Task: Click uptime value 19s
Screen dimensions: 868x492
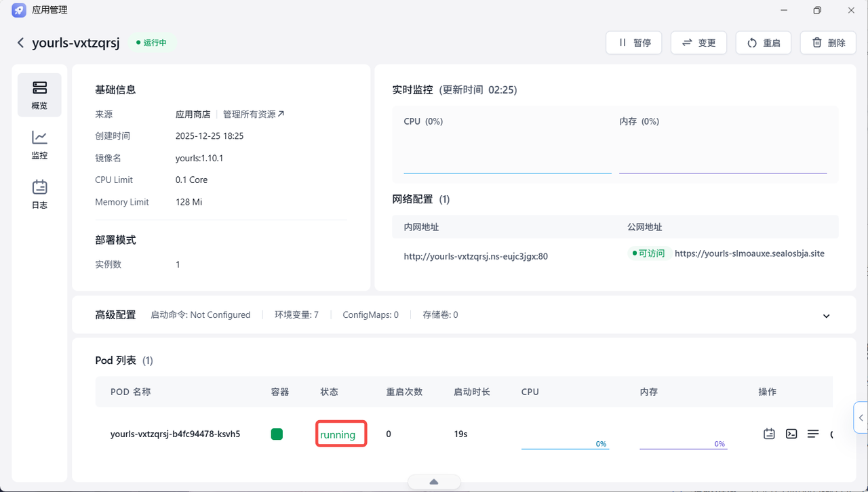Action: coord(460,434)
